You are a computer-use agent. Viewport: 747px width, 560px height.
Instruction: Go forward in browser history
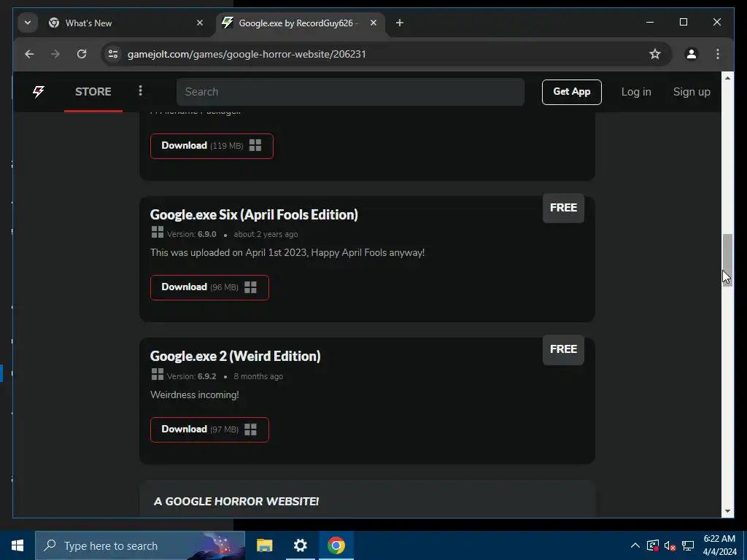pos(55,54)
